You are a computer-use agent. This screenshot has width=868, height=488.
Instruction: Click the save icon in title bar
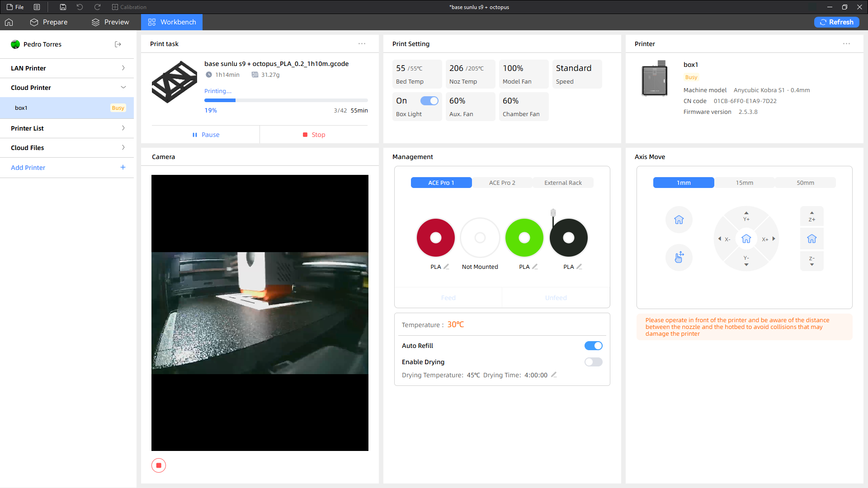click(63, 7)
